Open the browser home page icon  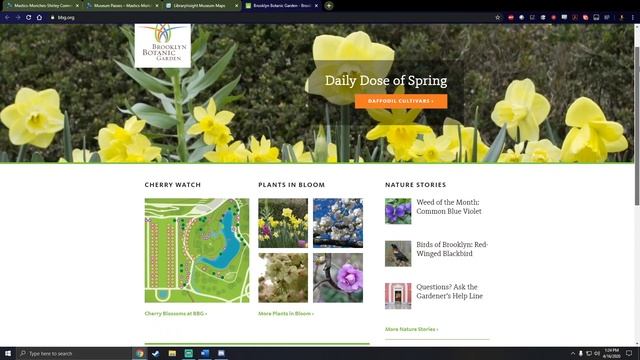39,18
